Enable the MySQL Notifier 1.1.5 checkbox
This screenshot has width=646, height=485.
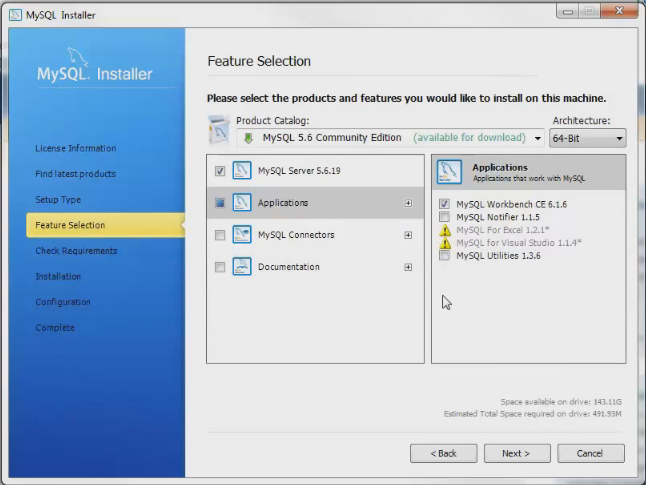445,217
